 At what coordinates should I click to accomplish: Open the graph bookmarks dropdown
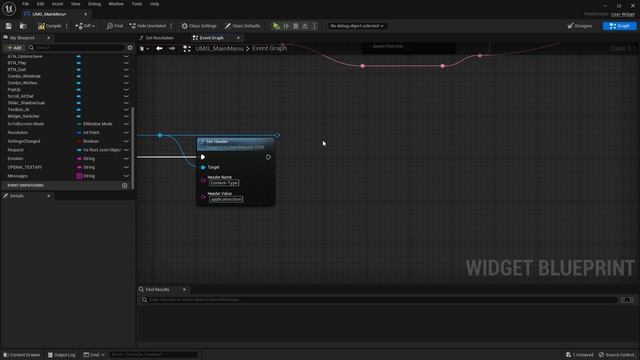[x=144, y=49]
